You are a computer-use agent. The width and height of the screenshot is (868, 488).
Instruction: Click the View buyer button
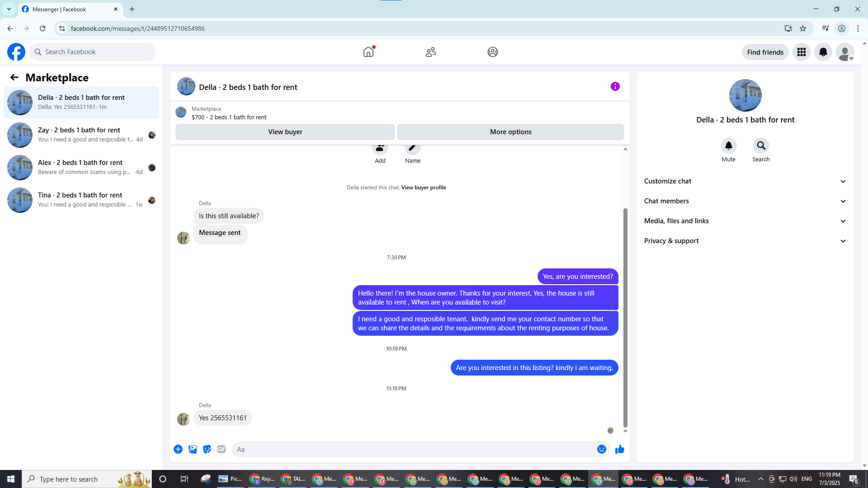click(285, 132)
